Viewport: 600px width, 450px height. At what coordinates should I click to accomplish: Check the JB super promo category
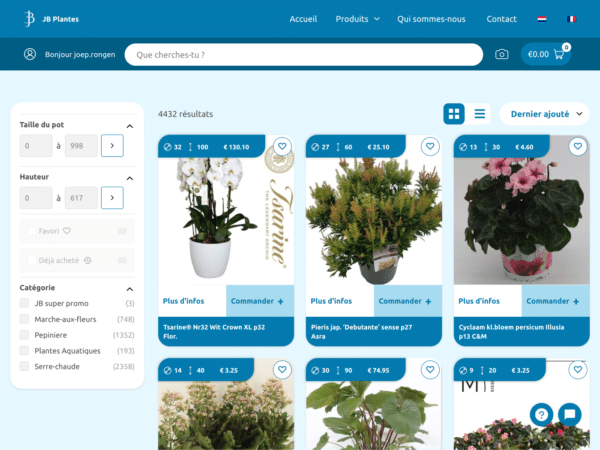coord(25,303)
